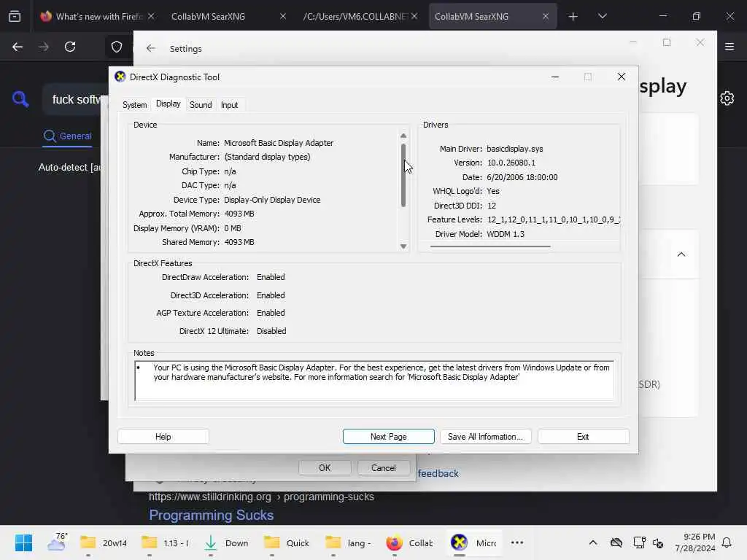The image size is (747, 560).
Task: Open the weather widget on taskbar
Action: (58, 542)
